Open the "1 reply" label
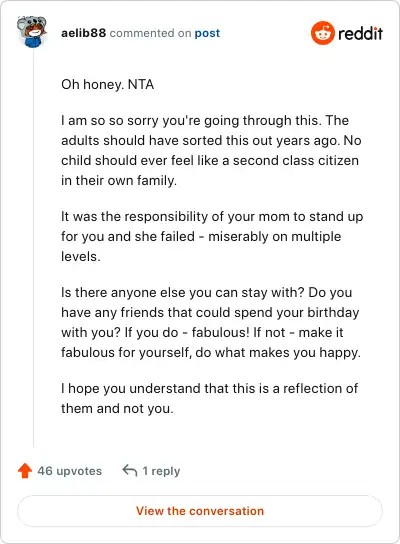This screenshot has width=400, height=544. [x=161, y=471]
